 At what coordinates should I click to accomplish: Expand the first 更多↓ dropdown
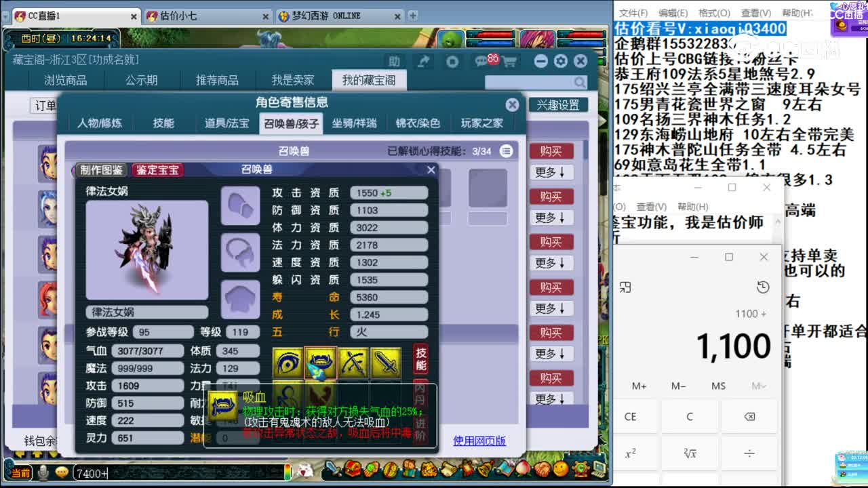point(550,172)
